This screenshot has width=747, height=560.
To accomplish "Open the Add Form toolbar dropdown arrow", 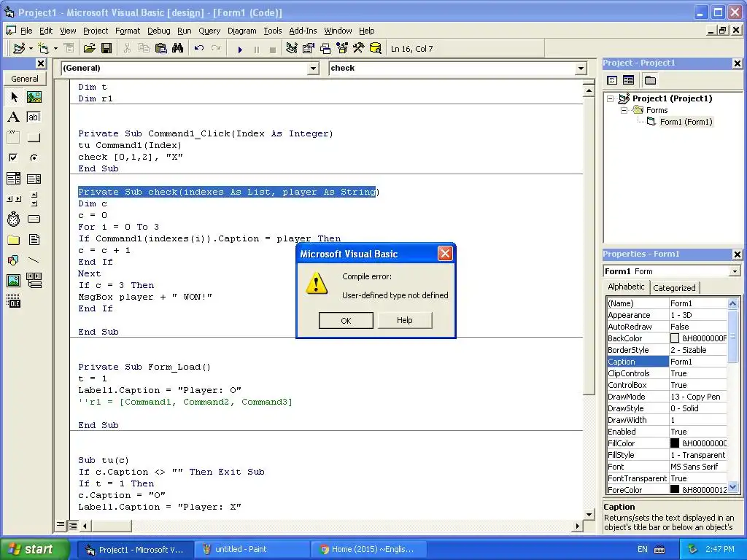I will click(55, 48).
